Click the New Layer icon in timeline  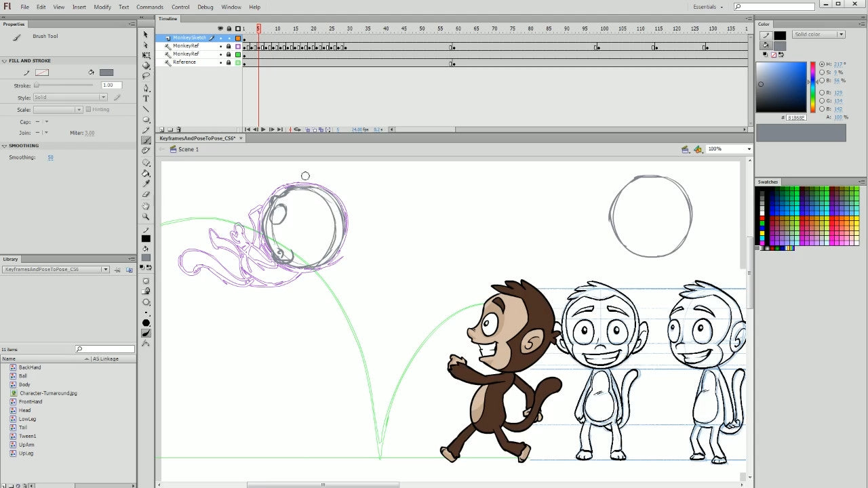[161, 129]
